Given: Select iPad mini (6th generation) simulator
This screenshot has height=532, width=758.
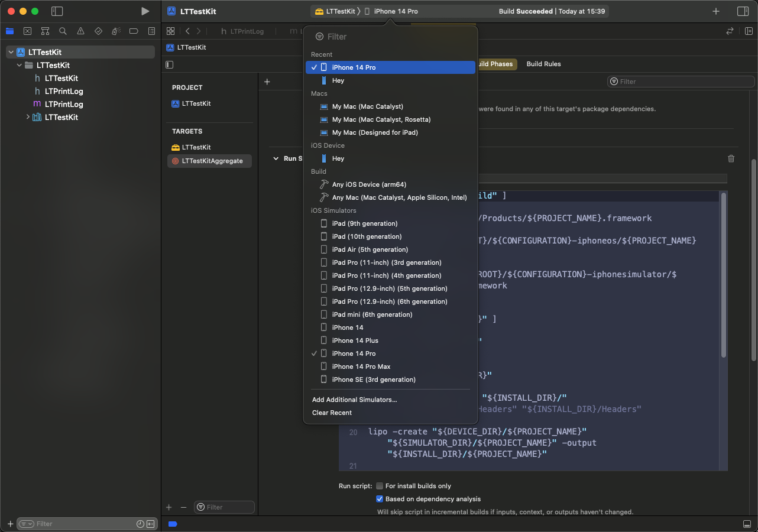Looking at the screenshot, I should pos(390,314).
